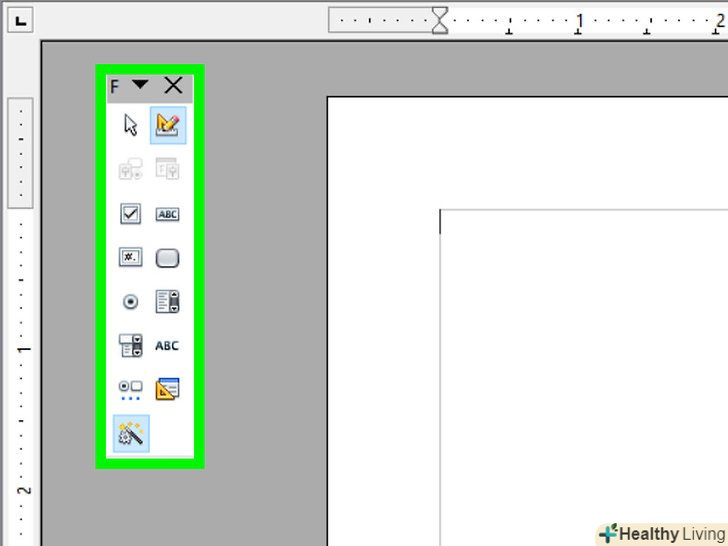The image size is (728, 546).
Task: Insert a Check Box control
Action: [130, 214]
